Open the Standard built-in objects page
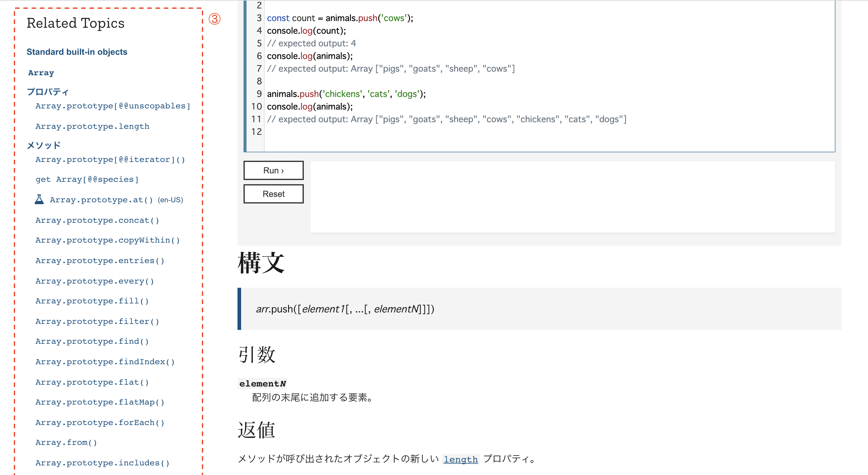Screen dimensions: 868x475 (77, 52)
